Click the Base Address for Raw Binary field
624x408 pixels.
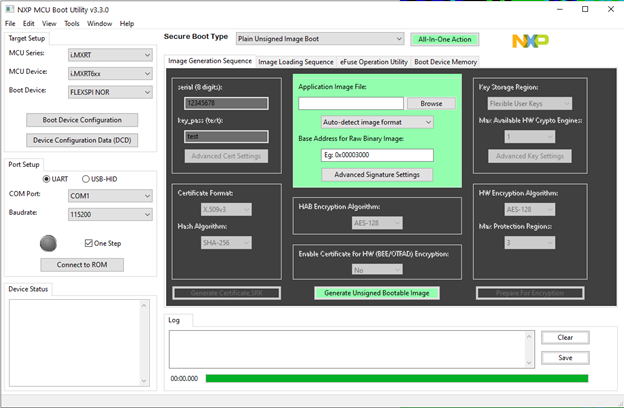pos(377,155)
